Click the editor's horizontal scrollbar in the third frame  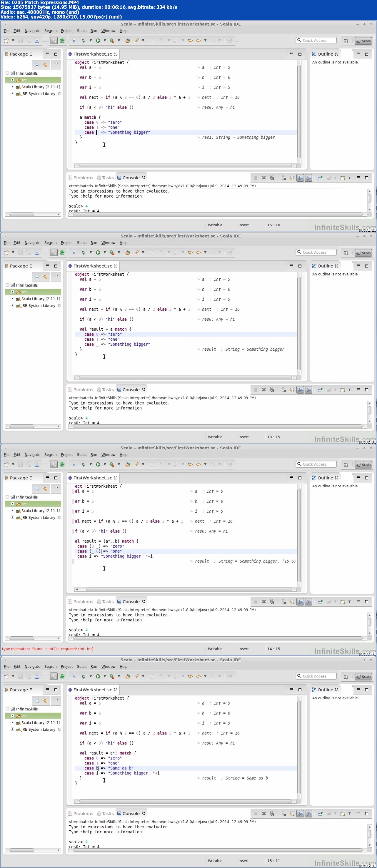coord(188,589)
